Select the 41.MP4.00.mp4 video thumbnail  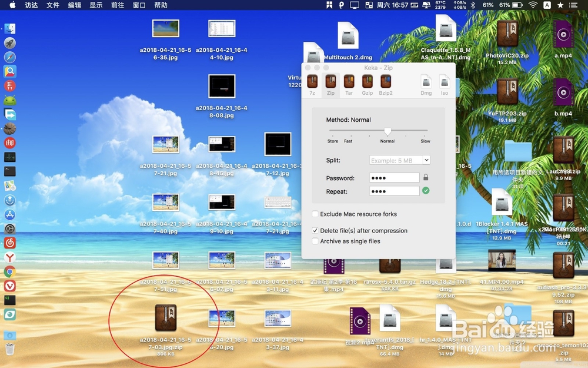502,260
